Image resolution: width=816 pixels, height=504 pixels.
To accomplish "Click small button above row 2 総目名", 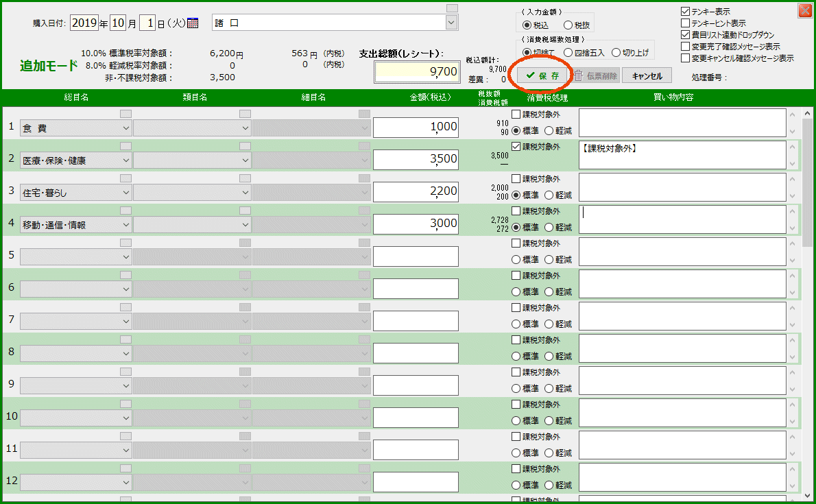I will [x=126, y=146].
